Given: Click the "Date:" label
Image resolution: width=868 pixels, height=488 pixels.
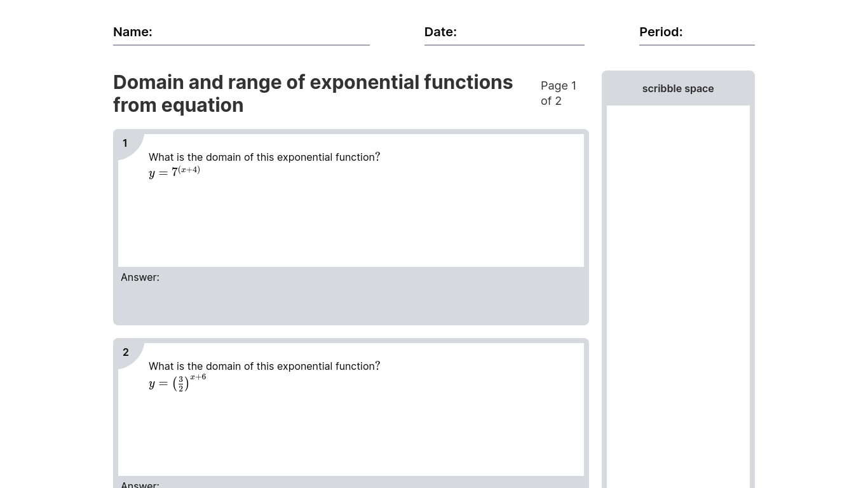Looking at the screenshot, I should coord(440,32).
